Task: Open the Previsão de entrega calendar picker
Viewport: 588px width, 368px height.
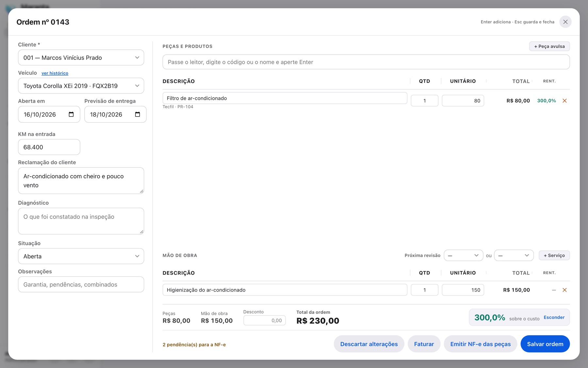Action: (138, 114)
